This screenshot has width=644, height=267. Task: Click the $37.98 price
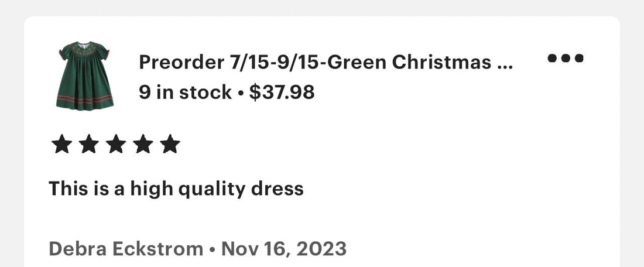(x=282, y=92)
